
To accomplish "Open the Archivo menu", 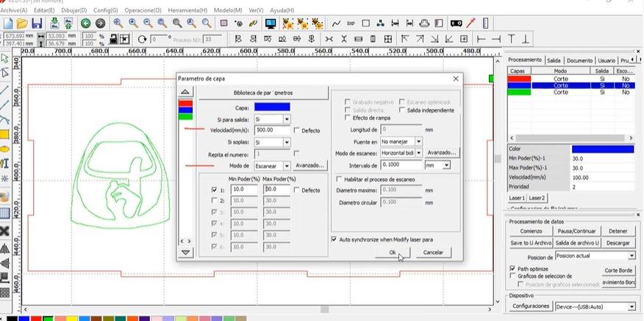I will [x=13, y=10].
